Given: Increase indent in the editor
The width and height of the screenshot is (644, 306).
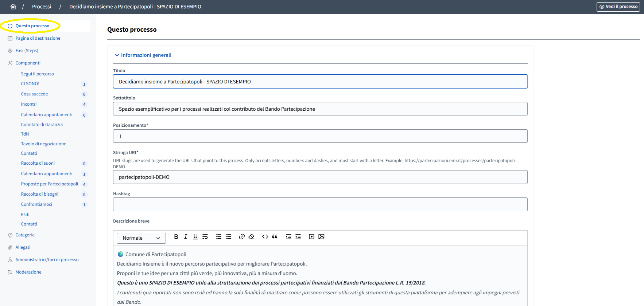Looking at the screenshot, I should (x=288, y=237).
